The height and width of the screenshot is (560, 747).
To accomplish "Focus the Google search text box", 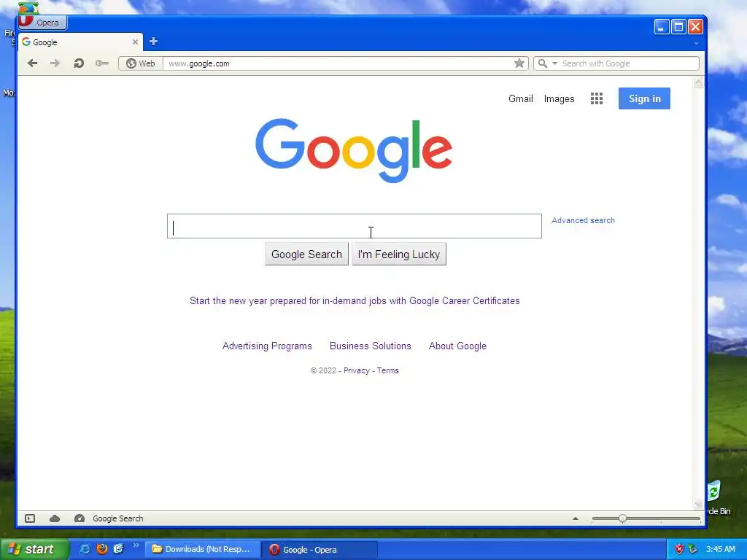I will tap(354, 226).
